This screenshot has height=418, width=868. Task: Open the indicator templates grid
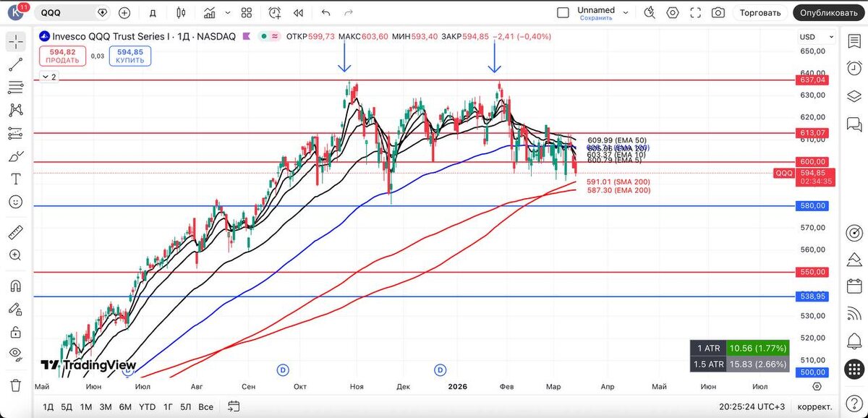247,12
